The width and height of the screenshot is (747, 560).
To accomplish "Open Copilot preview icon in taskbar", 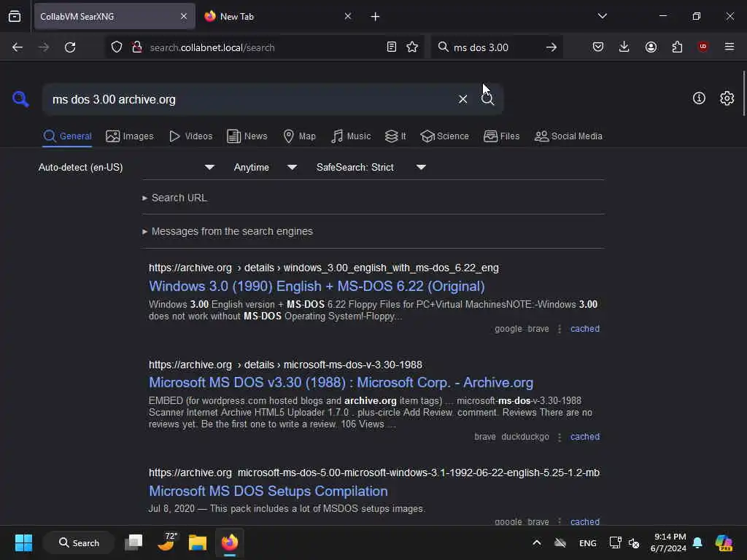I will coord(724,542).
